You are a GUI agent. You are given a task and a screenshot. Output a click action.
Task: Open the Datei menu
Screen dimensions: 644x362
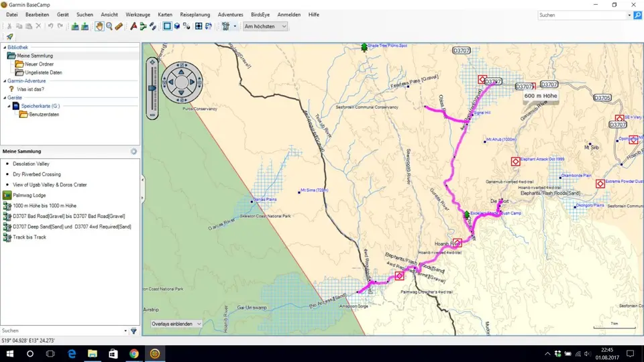click(x=12, y=14)
